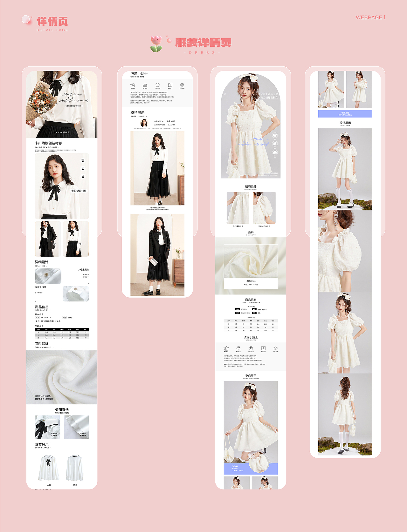Click the purple banner on selling point photo
The image size is (407, 532).
point(251,469)
